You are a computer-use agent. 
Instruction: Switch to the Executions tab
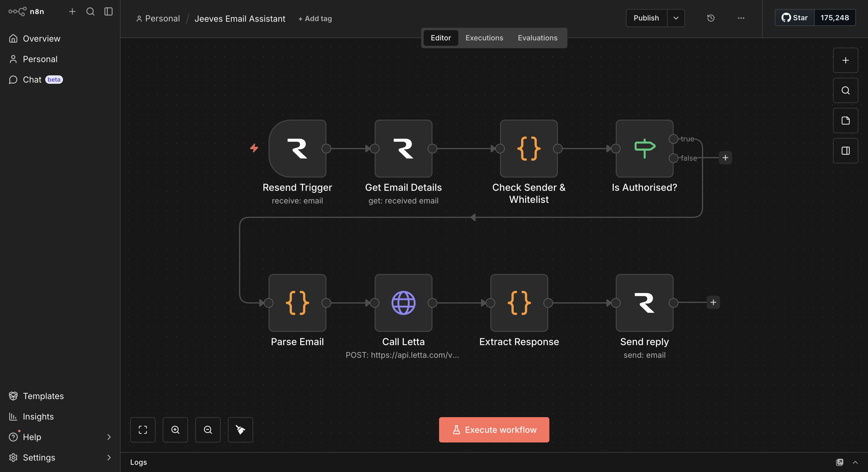[x=484, y=38]
